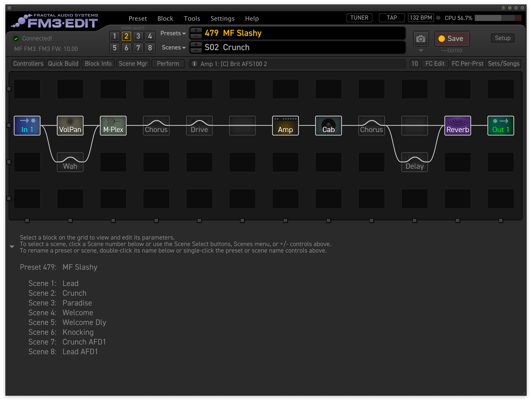Select the Amp block on the grid
Screen dimensions: 532x402
click(x=285, y=126)
